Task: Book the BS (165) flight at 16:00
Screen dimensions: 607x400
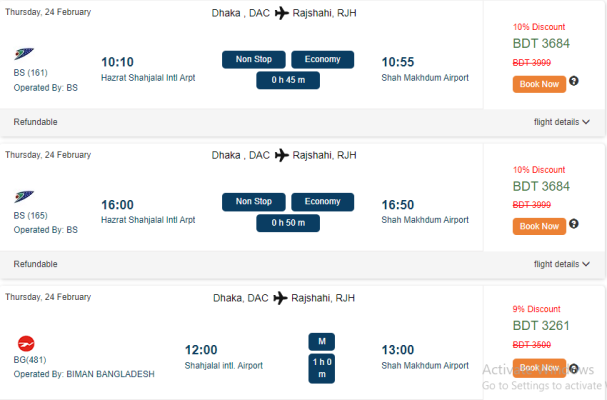Action: [x=539, y=227]
